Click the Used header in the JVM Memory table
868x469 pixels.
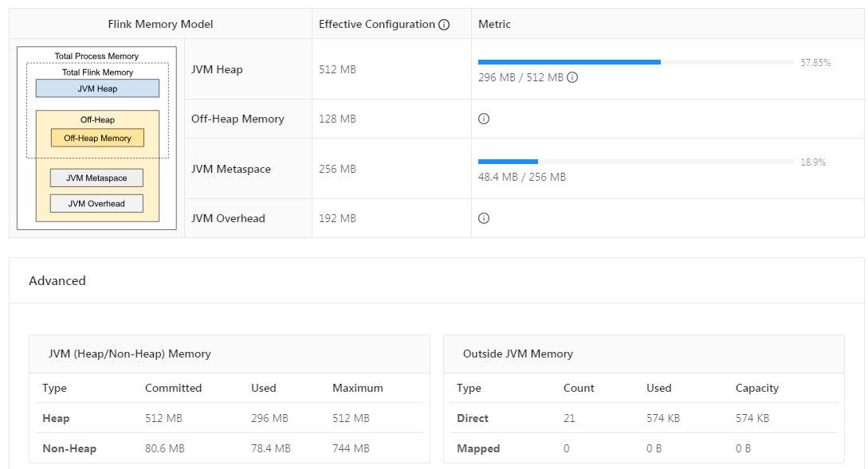point(264,389)
